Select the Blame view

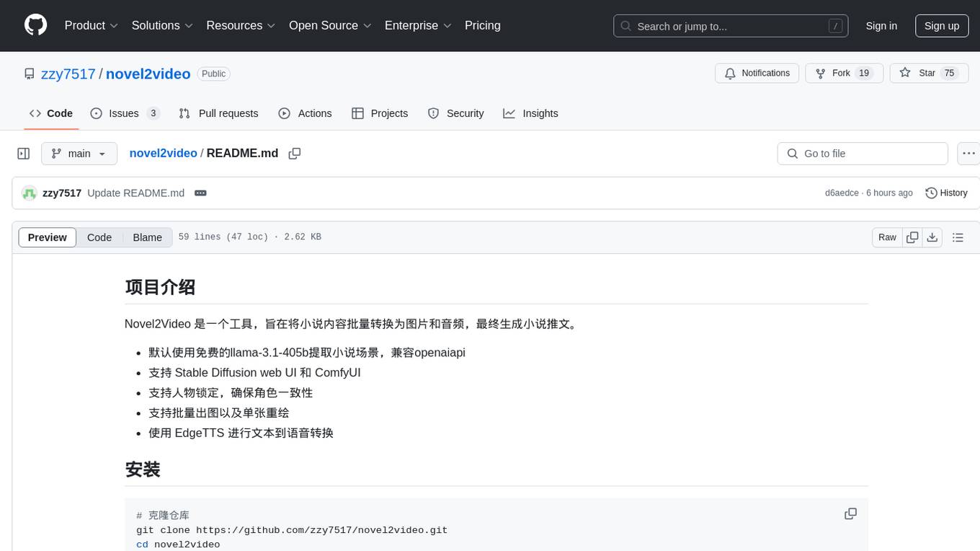(x=148, y=237)
